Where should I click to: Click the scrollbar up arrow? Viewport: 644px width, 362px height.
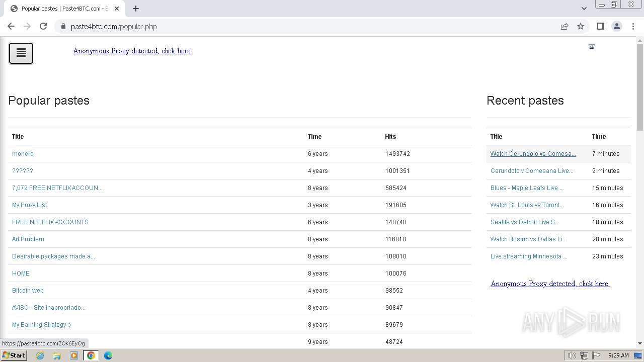(x=640, y=40)
